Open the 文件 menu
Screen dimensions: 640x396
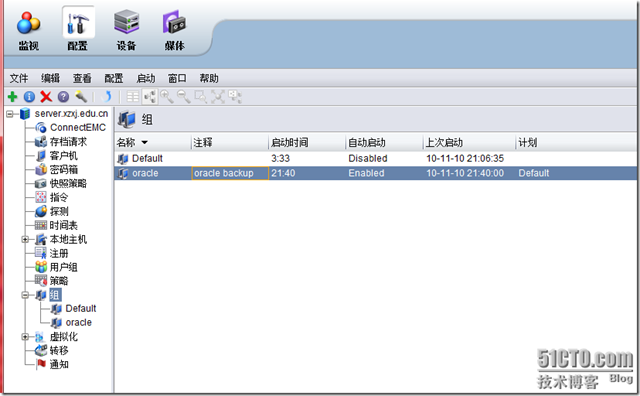click(x=19, y=78)
